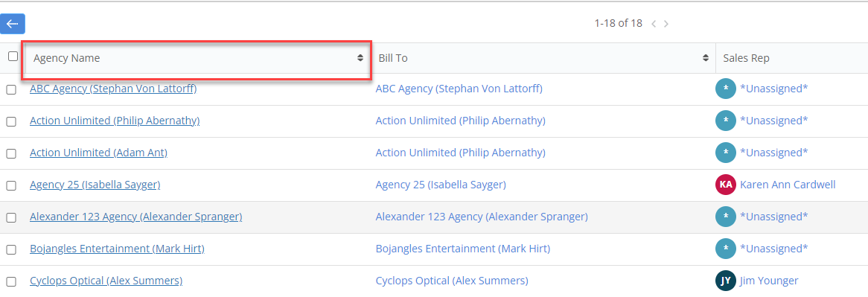Viewport: 868px width, 297px height.
Task: Select the Agency 25 row checkbox
Action: (11, 186)
